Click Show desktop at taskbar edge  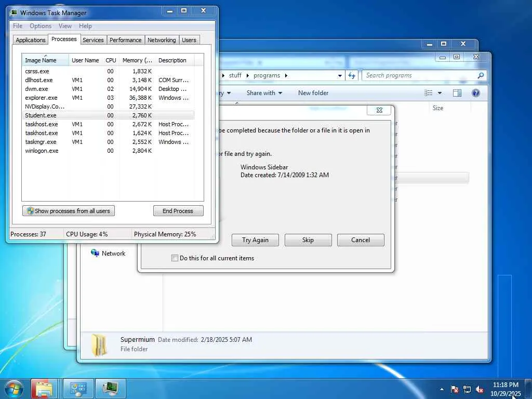tap(529, 389)
